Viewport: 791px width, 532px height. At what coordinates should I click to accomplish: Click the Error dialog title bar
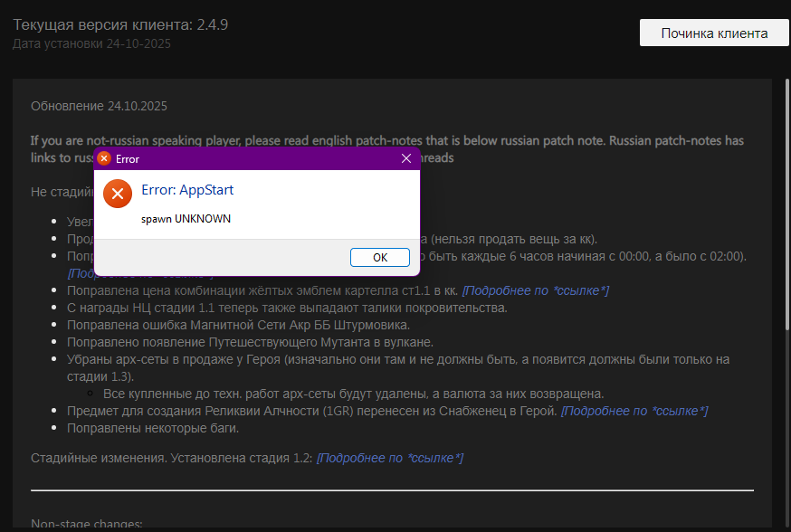[x=253, y=157]
